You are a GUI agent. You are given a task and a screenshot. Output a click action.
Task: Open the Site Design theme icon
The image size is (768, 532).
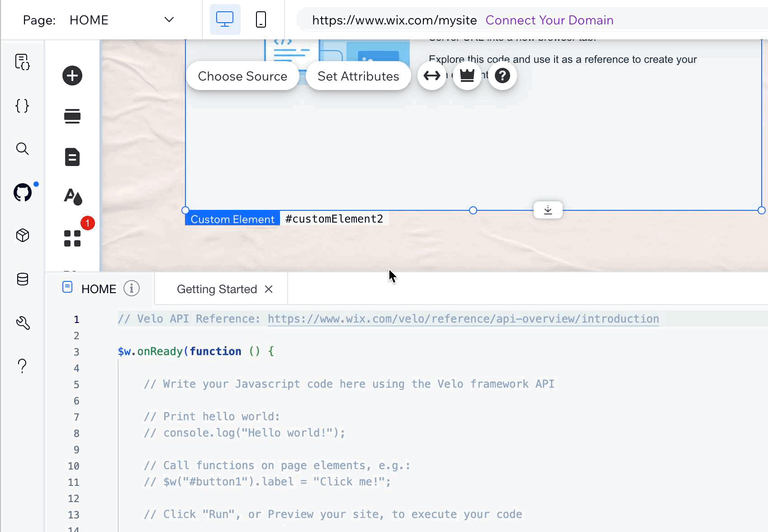point(72,196)
